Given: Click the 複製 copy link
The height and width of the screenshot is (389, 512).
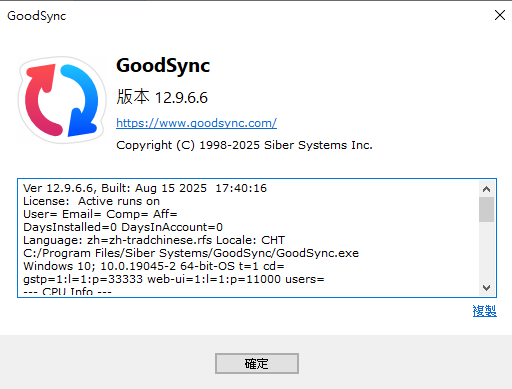Looking at the screenshot, I should 485,311.
